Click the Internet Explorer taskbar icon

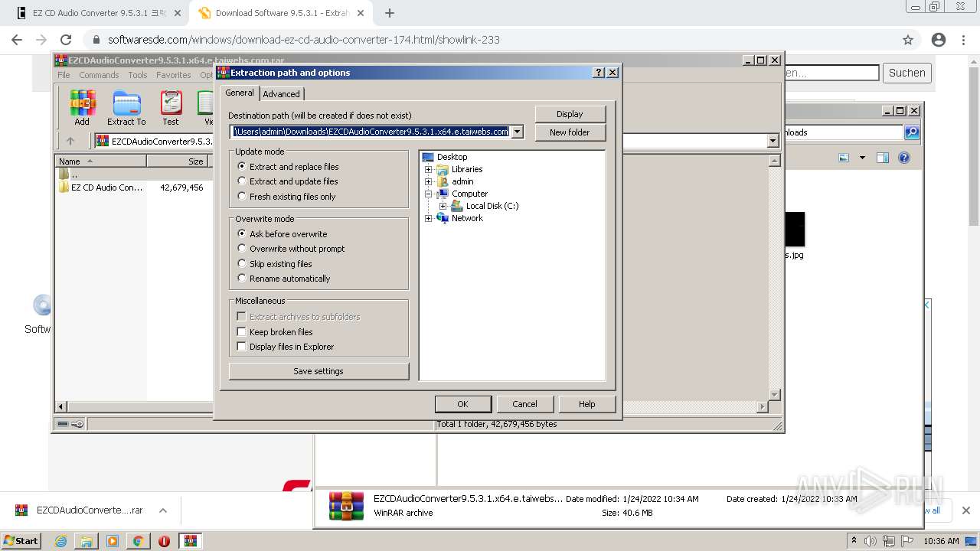(60, 541)
